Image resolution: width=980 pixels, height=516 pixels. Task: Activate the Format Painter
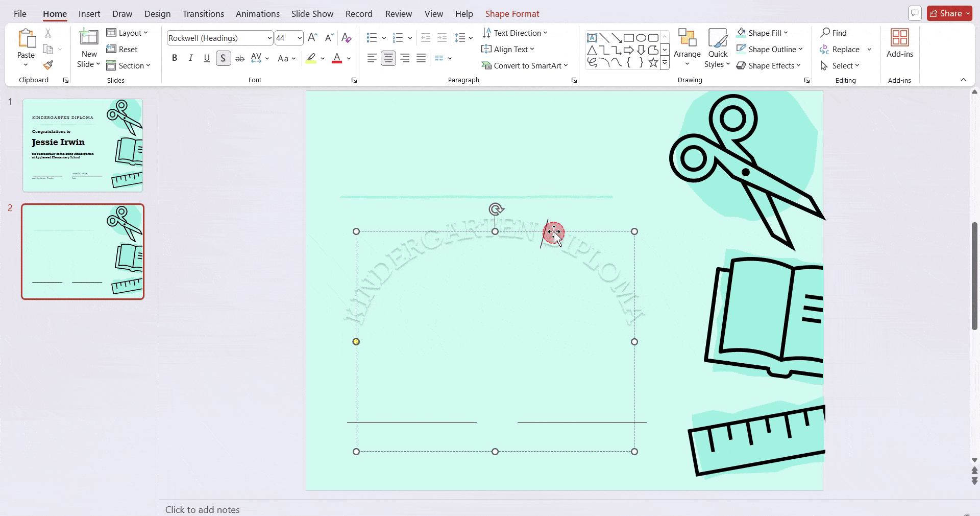click(x=48, y=65)
